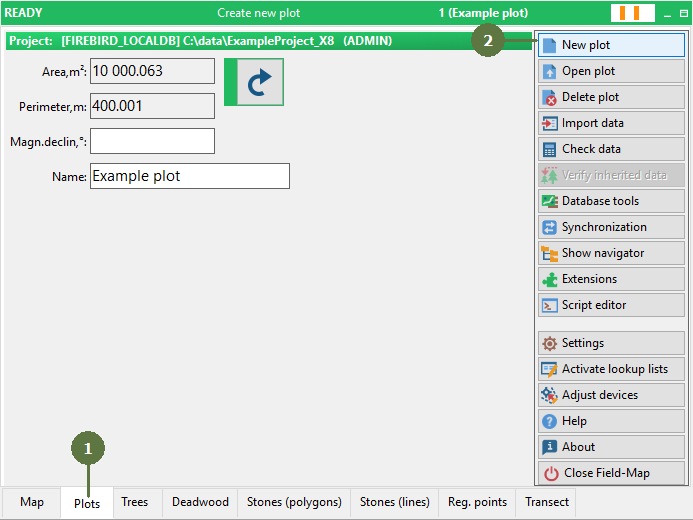Click the Name field containing Example plot

[190, 176]
